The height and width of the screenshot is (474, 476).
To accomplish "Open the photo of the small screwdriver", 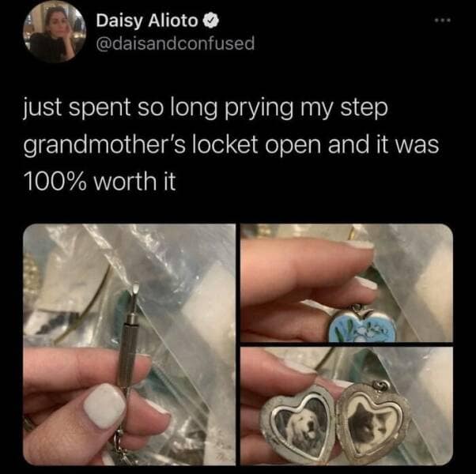I will click(130, 344).
